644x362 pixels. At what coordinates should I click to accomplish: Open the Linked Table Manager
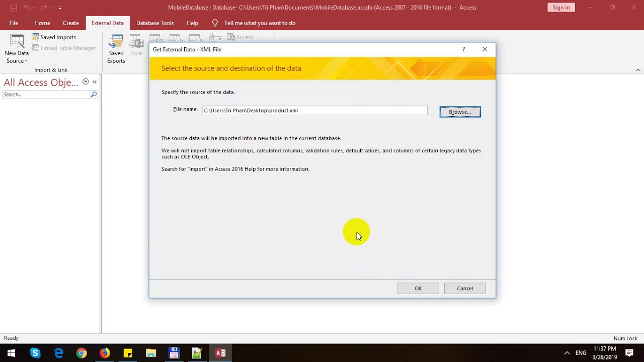pos(64,48)
